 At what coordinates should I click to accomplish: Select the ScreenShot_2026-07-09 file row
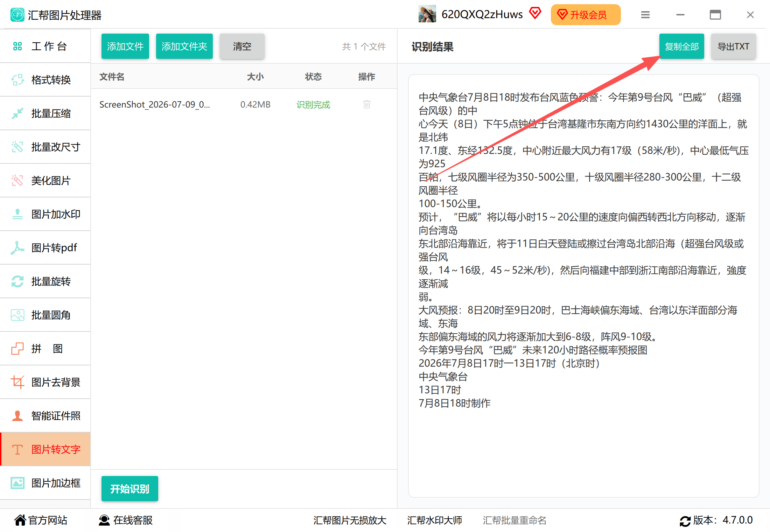pos(244,104)
